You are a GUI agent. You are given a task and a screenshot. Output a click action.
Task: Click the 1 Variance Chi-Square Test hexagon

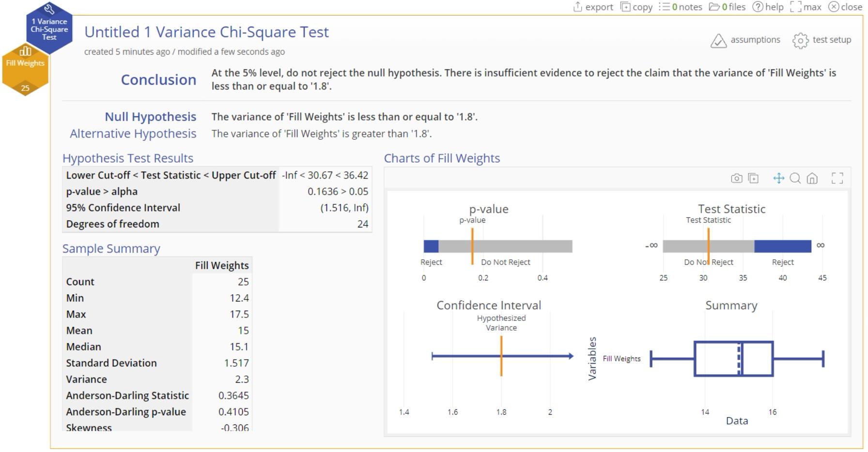(x=49, y=28)
